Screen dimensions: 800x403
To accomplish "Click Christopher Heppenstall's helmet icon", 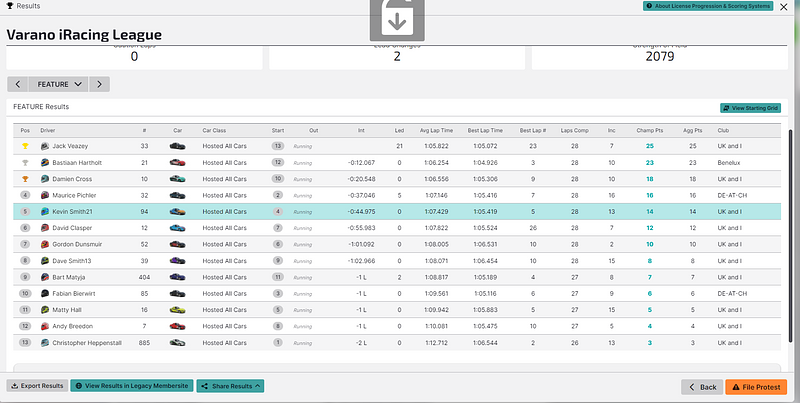I will [45, 343].
